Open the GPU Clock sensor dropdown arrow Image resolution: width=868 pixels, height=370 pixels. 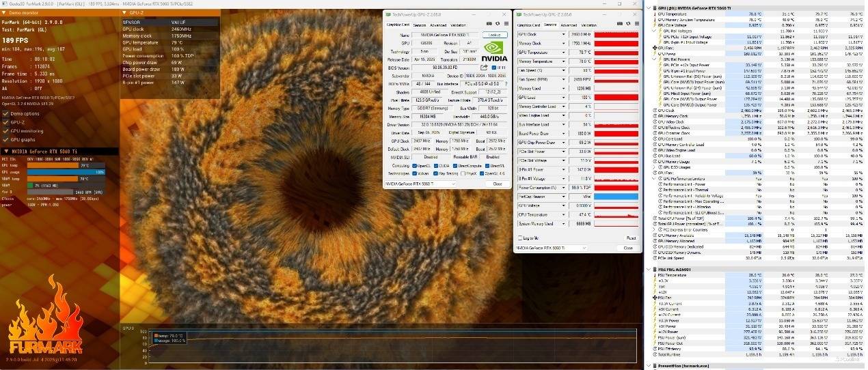click(564, 33)
